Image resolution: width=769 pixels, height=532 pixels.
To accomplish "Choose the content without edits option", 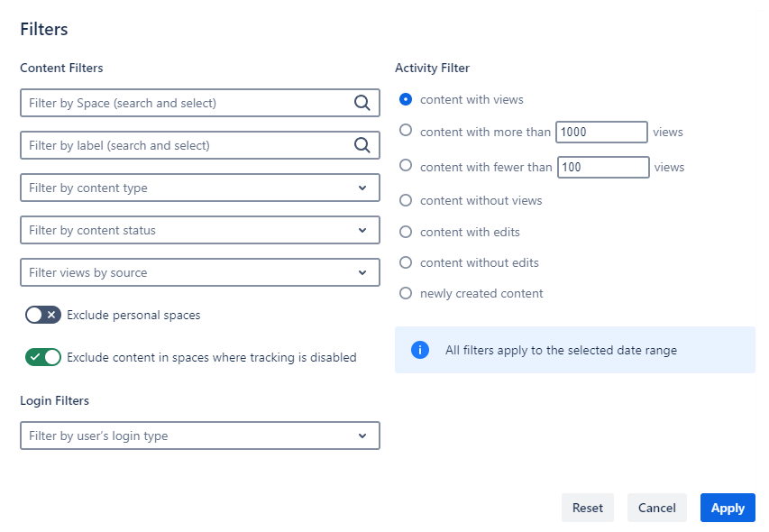I will [x=406, y=262].
